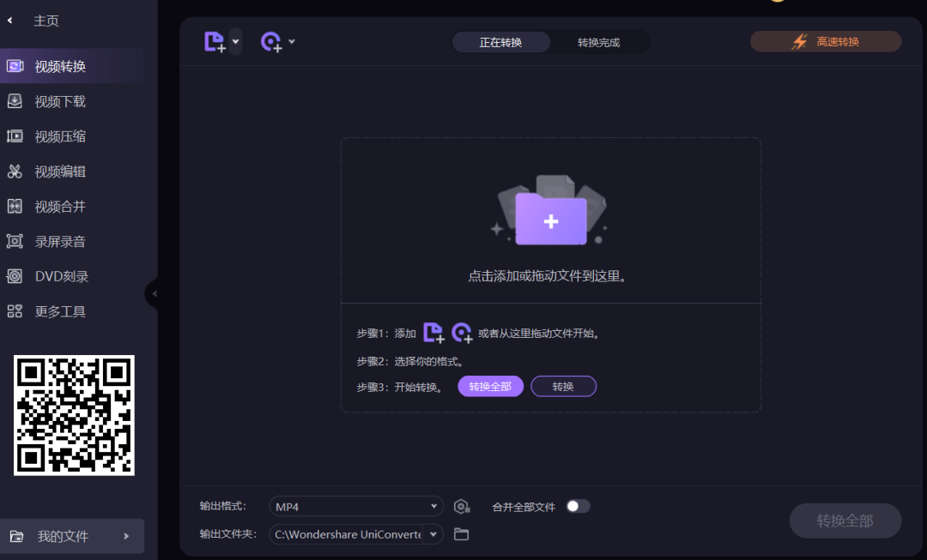
Task: Open conversion settings gear near output format
Action: tap(462, 506)
